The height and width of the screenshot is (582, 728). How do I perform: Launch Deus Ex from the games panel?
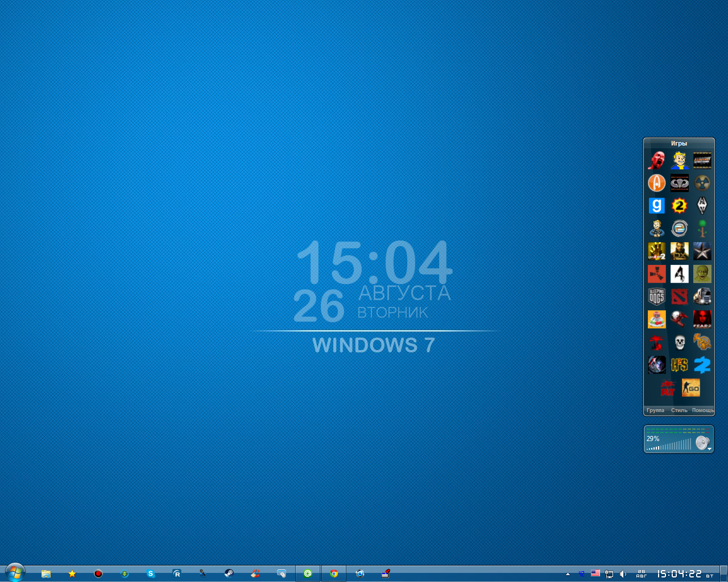[679, 251]
